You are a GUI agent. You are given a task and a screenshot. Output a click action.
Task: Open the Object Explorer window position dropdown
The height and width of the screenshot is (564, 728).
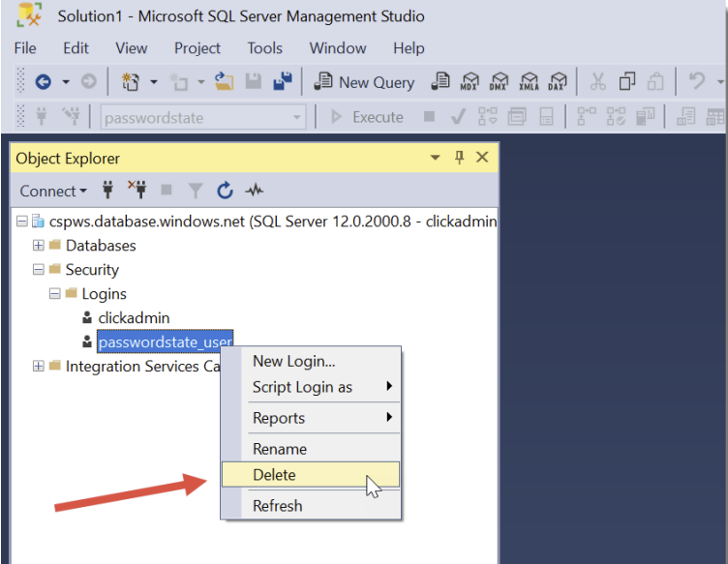[435, 158]
